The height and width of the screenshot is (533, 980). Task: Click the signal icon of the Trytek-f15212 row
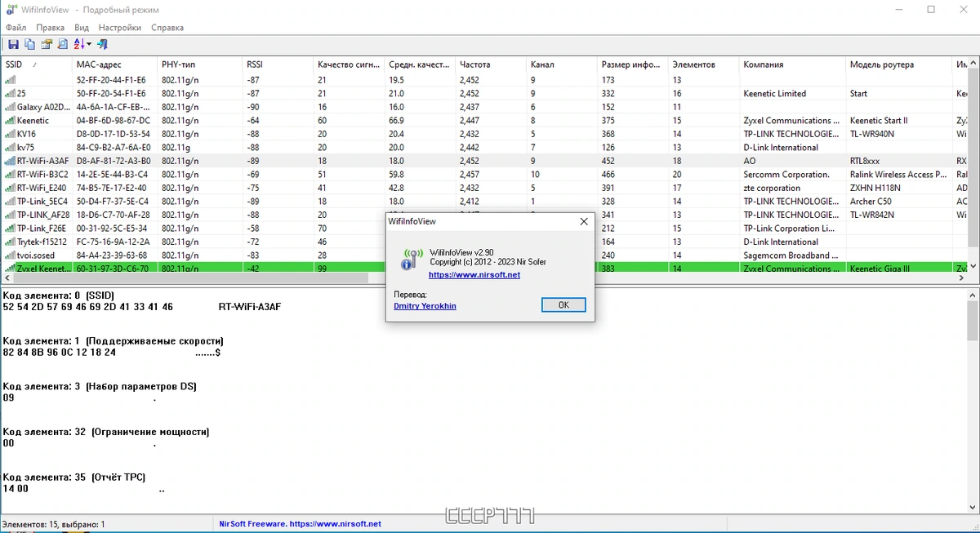click(x=10, y=242)
